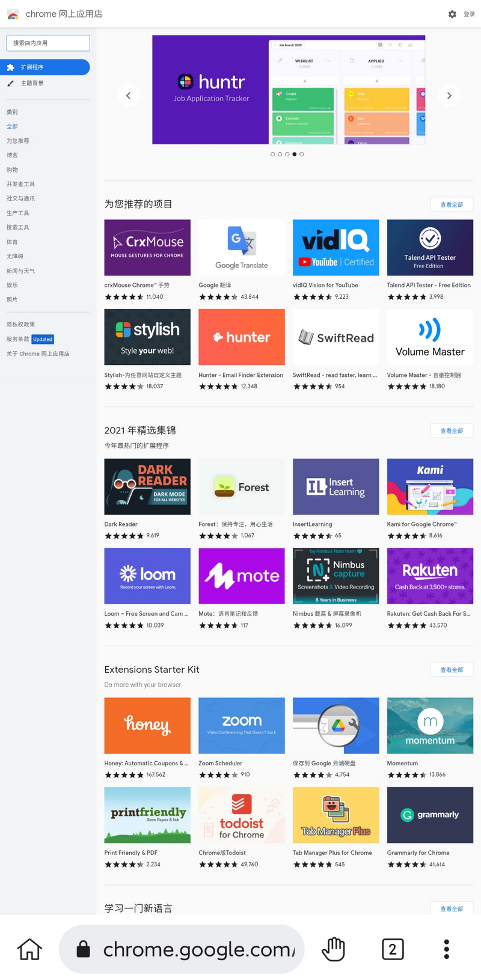
Task: Open Stylish extension tile
Action: click(147, 350)
